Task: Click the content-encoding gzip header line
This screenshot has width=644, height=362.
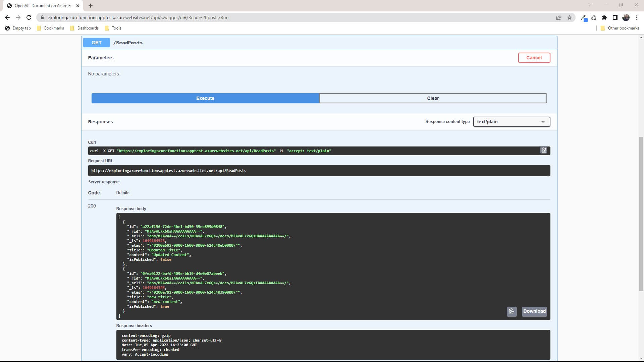Action: pyautogui.click(x=146, y=336)
